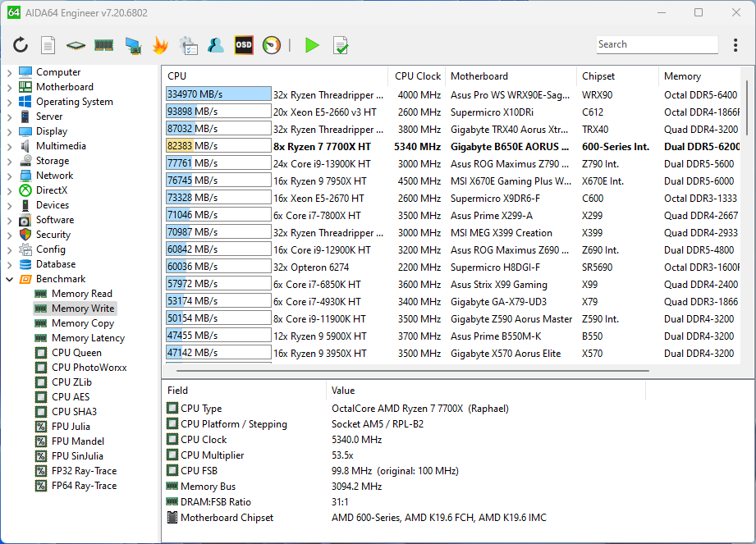756x544 pixels.
Task: Toggle the OSD panel icon
Action: [x=244, y=45]
